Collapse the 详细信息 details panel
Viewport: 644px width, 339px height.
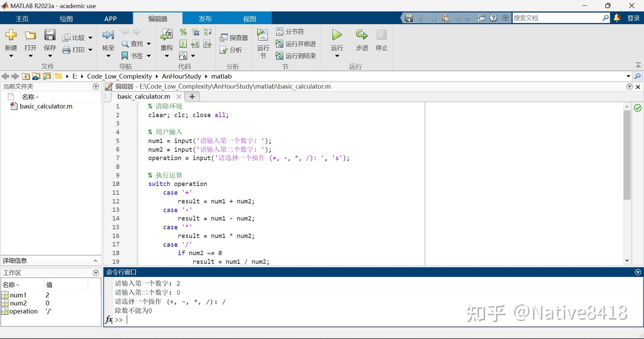coord(95,261)
